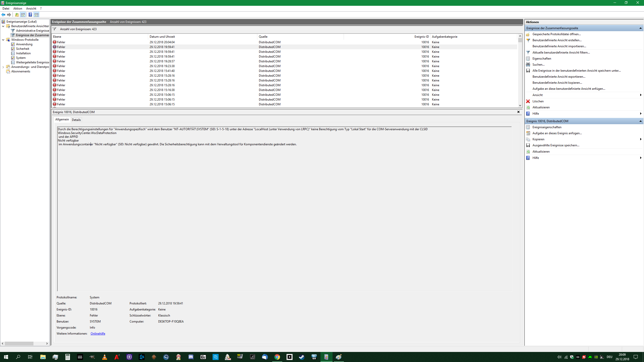644x362 pixels.
Task: Click the filter funnel icon above the event list
Action: tap(54, 29)
